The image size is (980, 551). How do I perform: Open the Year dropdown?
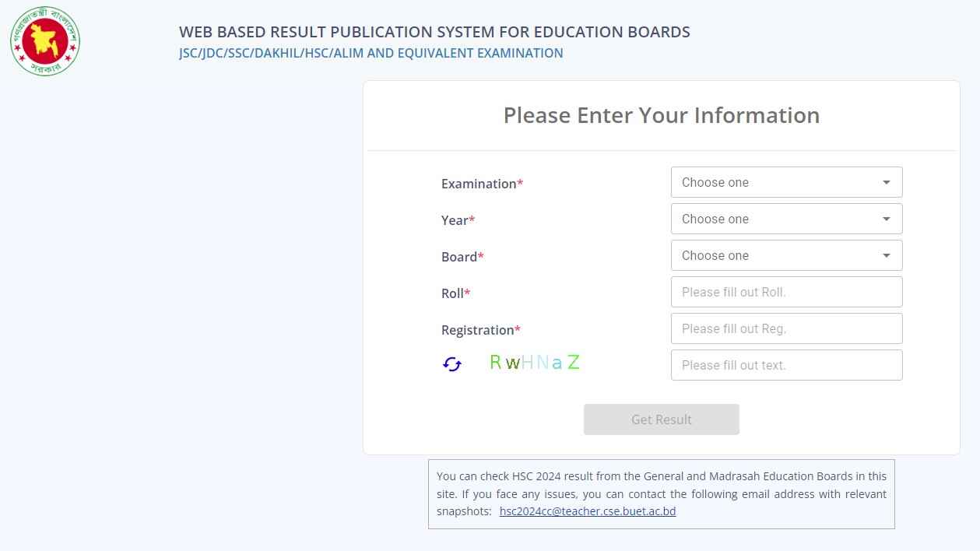point(778,219)
